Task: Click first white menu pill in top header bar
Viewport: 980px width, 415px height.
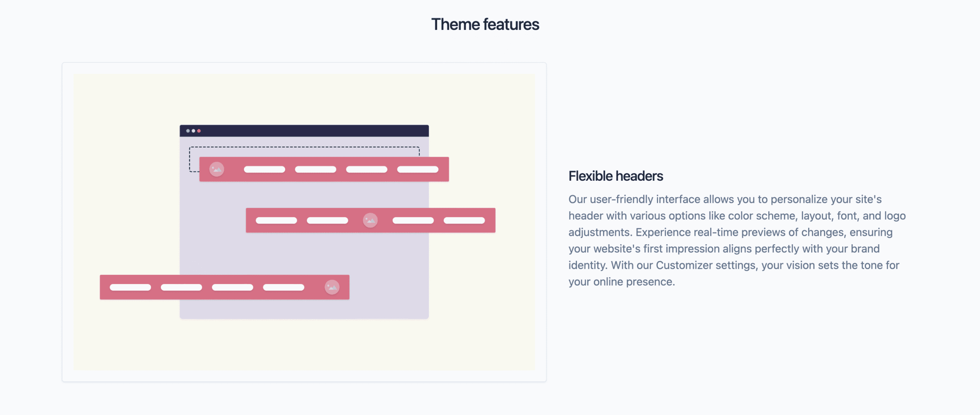Action: click(x=265, y=170)
